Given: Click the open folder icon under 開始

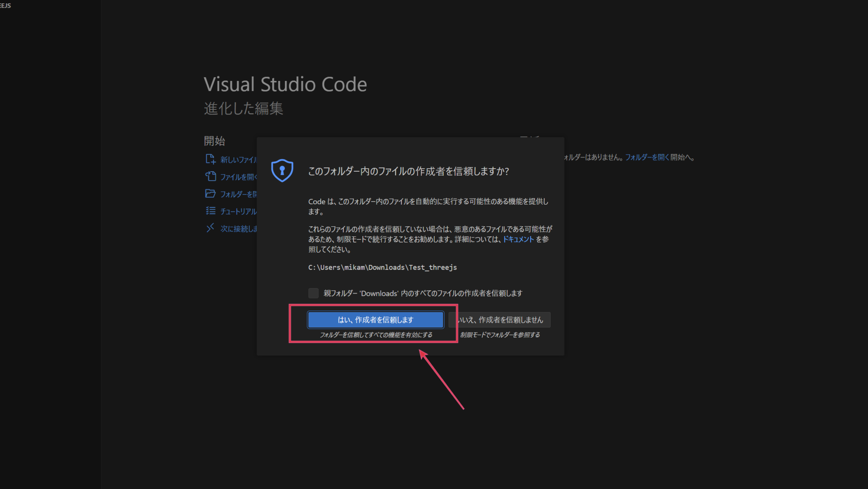Looking at the screenshot, I should (210, 194).
